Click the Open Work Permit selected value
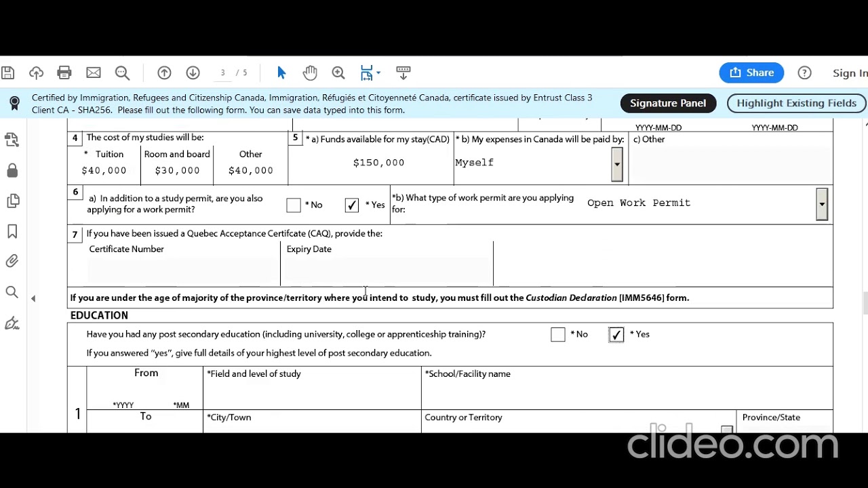 click(x=639, y=203)
